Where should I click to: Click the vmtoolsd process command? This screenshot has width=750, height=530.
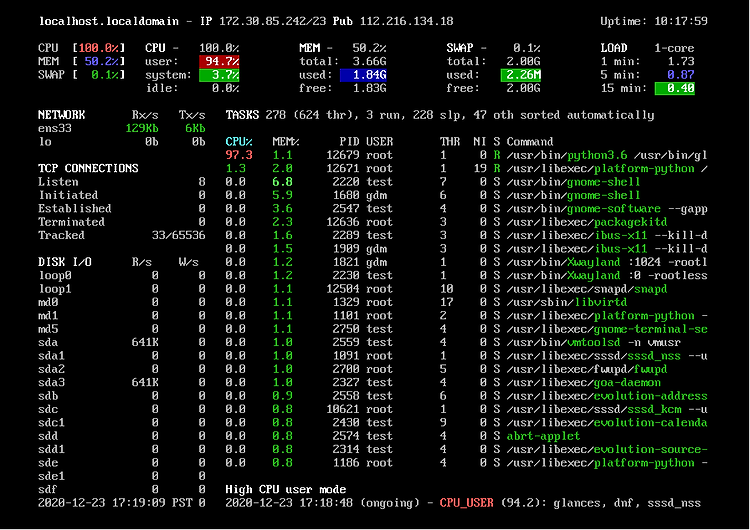coord(594,342)
